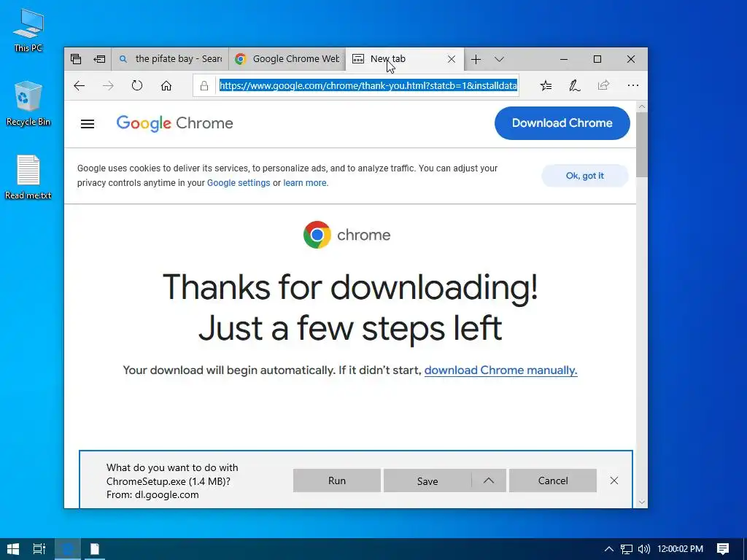The width and height of the screenshot is (747, 560).
Task: Click the scrollbar down arrow
Action: point(642,502)
